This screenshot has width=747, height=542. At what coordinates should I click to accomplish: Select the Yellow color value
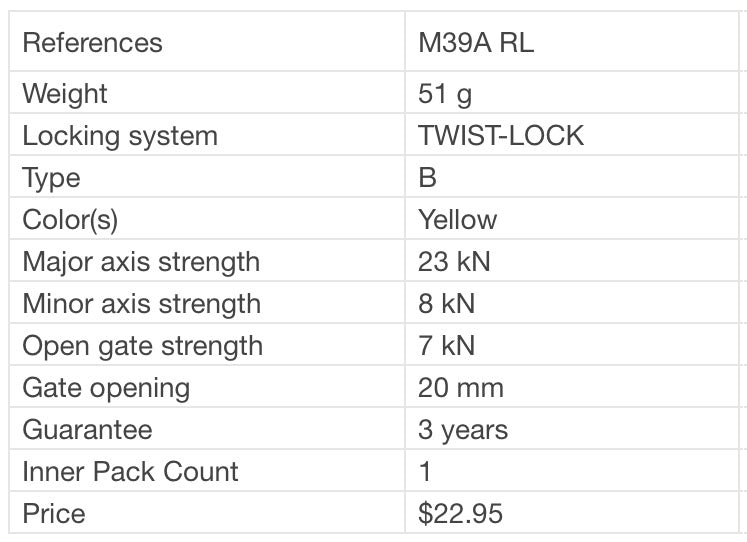458,220
